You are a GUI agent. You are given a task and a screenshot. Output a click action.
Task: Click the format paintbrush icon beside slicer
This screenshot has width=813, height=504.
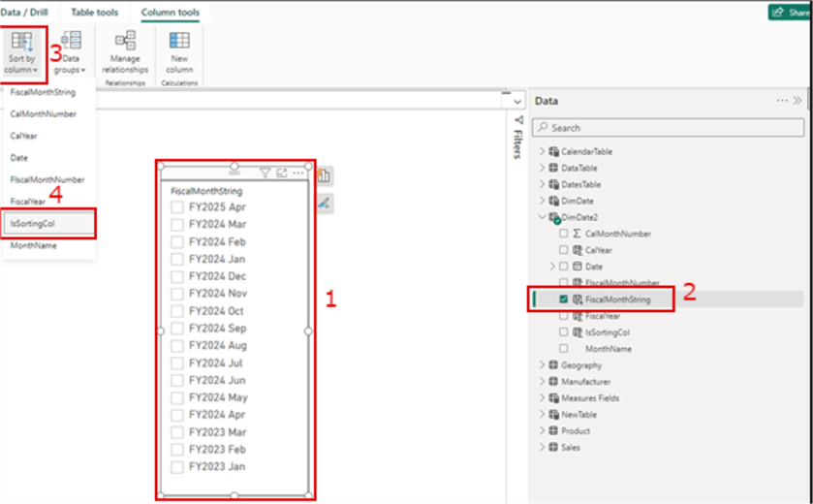coord(324,204)
